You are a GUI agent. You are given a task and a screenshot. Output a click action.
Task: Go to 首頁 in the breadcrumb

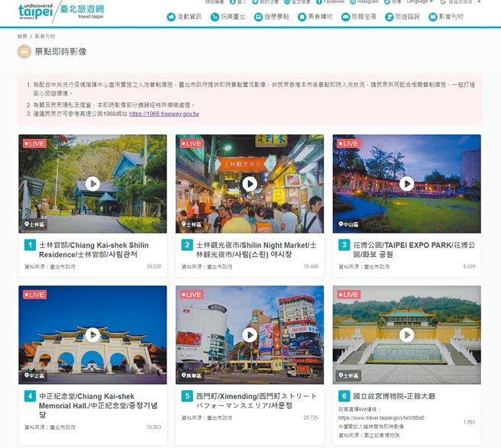22,37
